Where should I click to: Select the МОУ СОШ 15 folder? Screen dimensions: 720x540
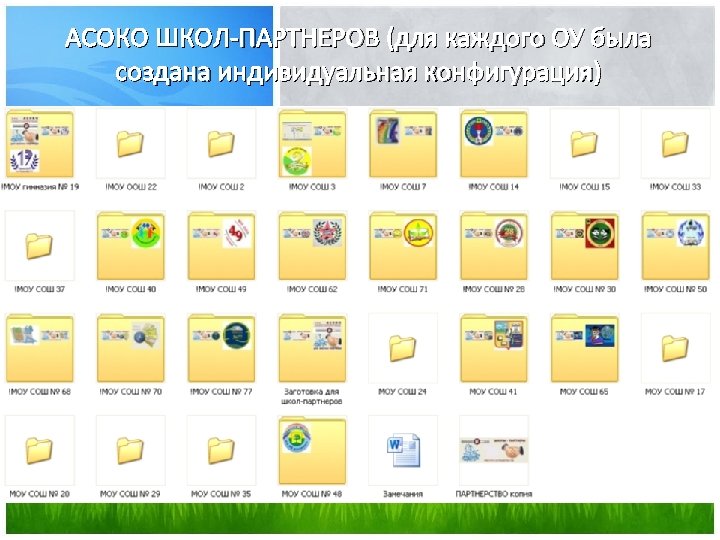pyautogui.click(x=585, y=144)
